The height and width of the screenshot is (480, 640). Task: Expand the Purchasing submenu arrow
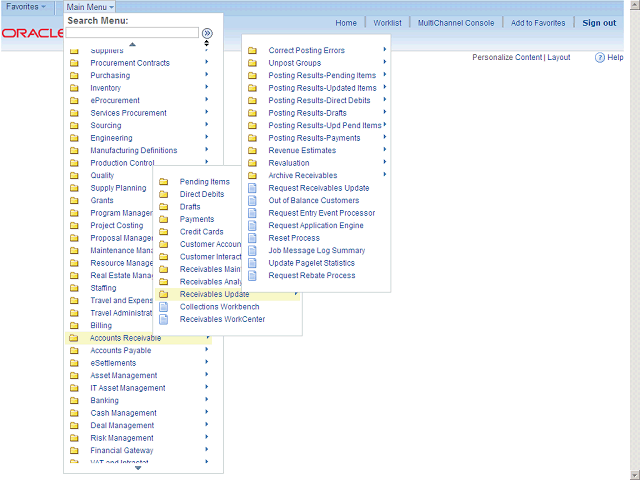pos(206,75)
